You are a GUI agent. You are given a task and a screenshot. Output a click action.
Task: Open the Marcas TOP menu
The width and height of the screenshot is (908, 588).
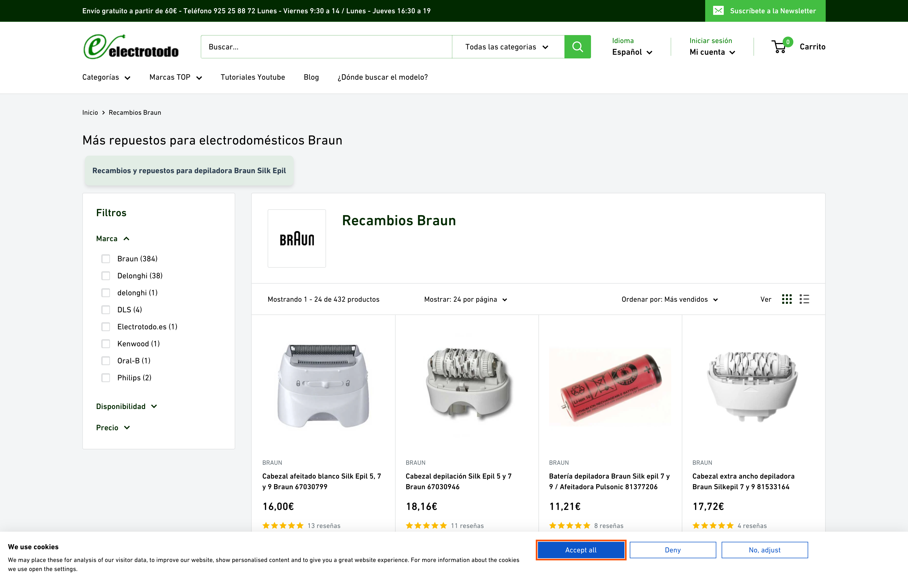[x=175, y=77]
